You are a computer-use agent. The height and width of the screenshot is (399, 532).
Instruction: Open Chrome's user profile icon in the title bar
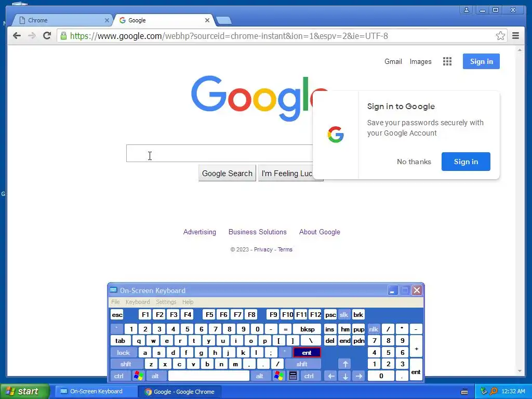pos(467,10)
